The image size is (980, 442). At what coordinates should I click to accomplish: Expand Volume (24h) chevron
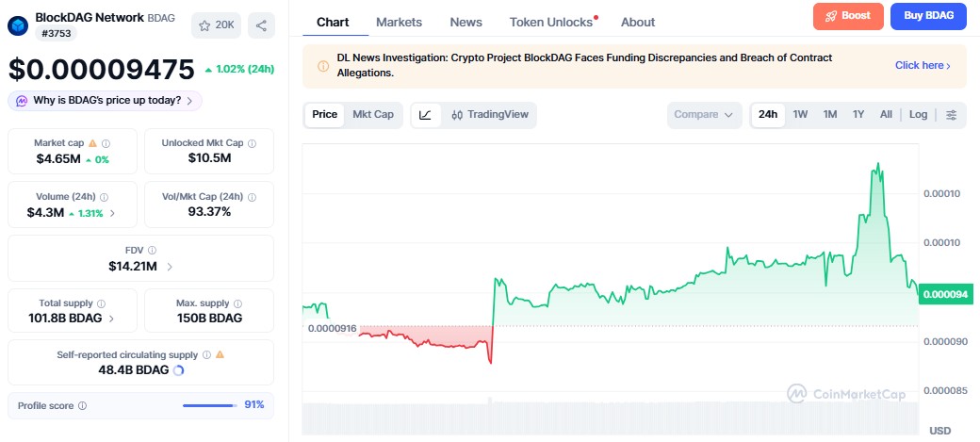coord(112,213)
